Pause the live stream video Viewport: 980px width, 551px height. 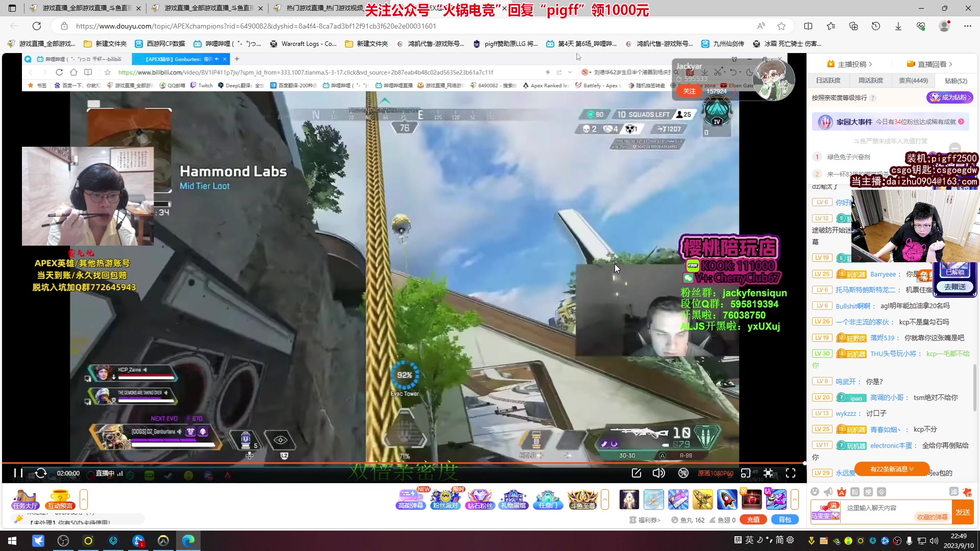coord(18,473)
